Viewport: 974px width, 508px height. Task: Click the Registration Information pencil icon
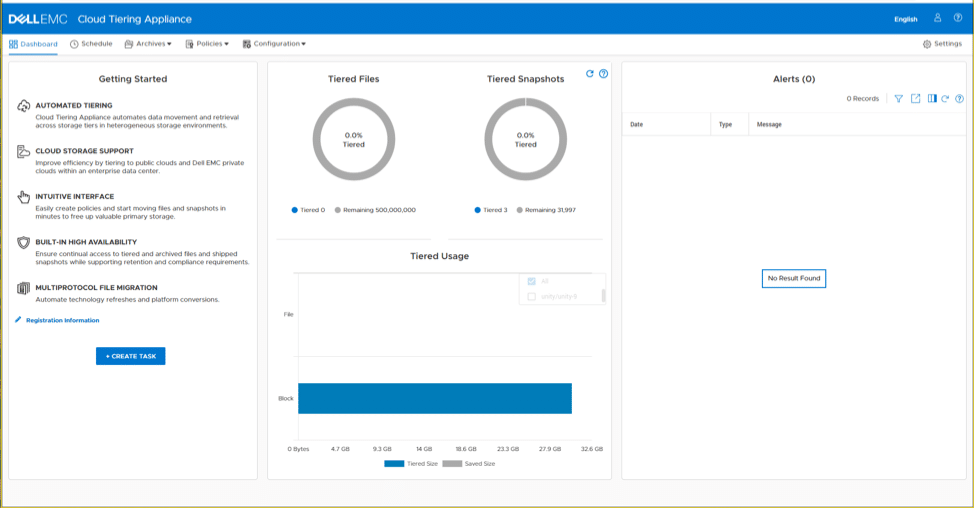pyautogui.click(x=18, y=320)
